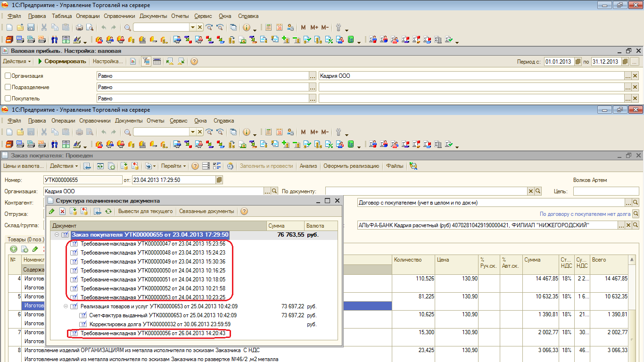Viewport: 644px width, 362px height.
Task: Collapse the Заказ покупателя УТК00000655 tree node
Action: 57,235
